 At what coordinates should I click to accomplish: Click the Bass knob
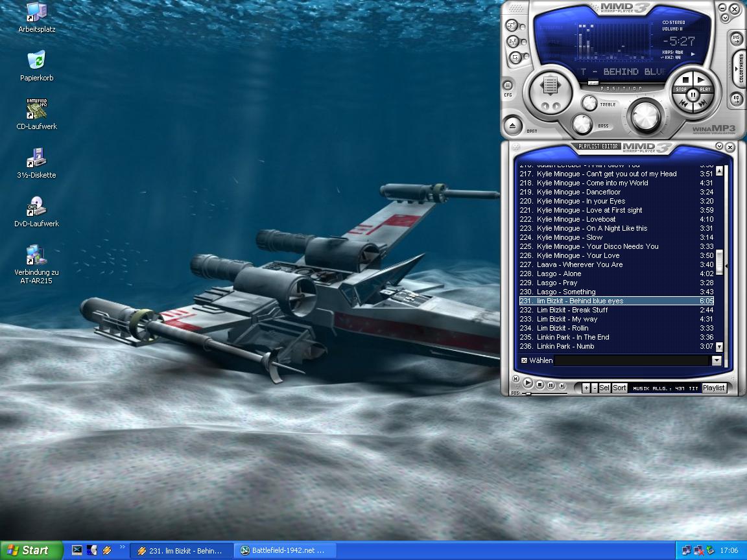[582, 124]
